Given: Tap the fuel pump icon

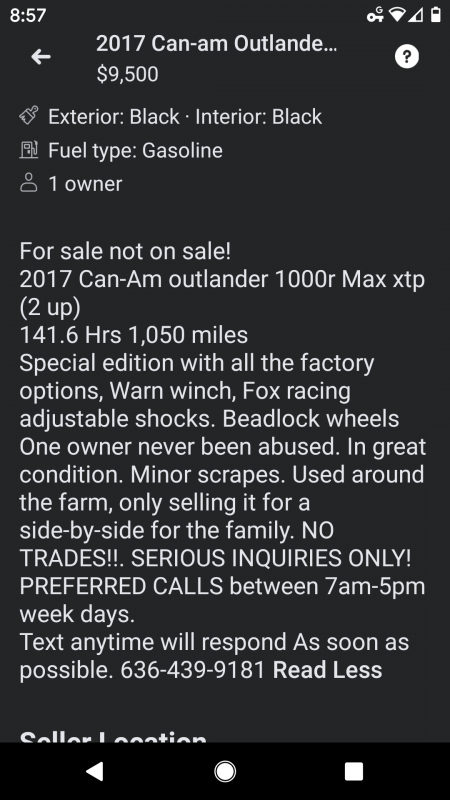Looking at the screenshot, I should click(x=29, y=151).
